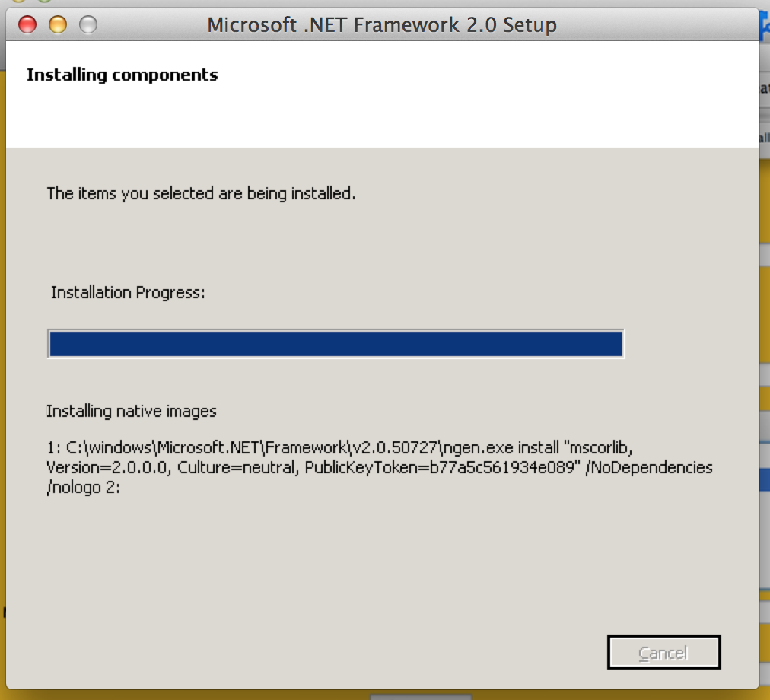The image size is (770, 700).
Task: Click the Cancel button
Action: [x=663, y=653]
